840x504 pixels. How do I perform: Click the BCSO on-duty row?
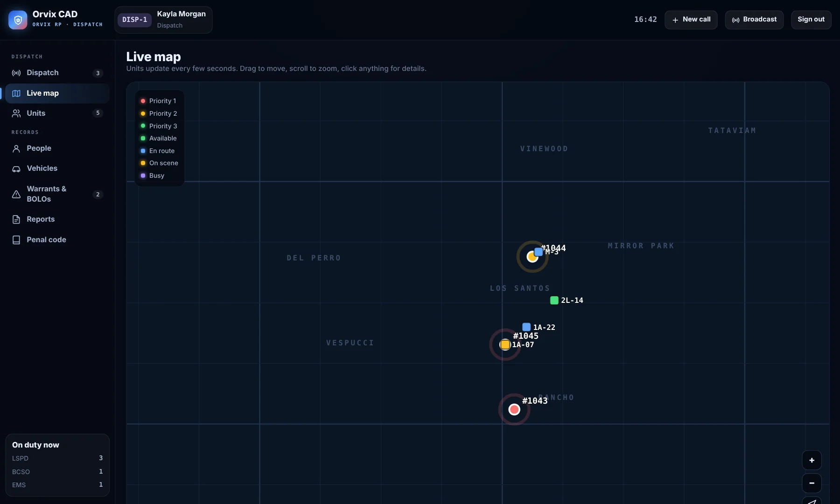(57, 472)
